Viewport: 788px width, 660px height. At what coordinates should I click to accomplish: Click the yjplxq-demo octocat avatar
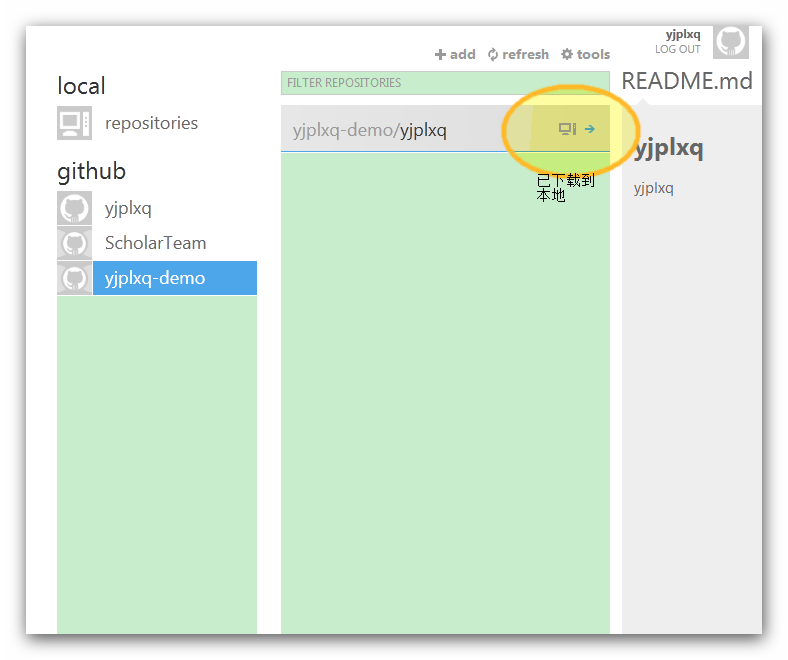click(x=74, y=278)
